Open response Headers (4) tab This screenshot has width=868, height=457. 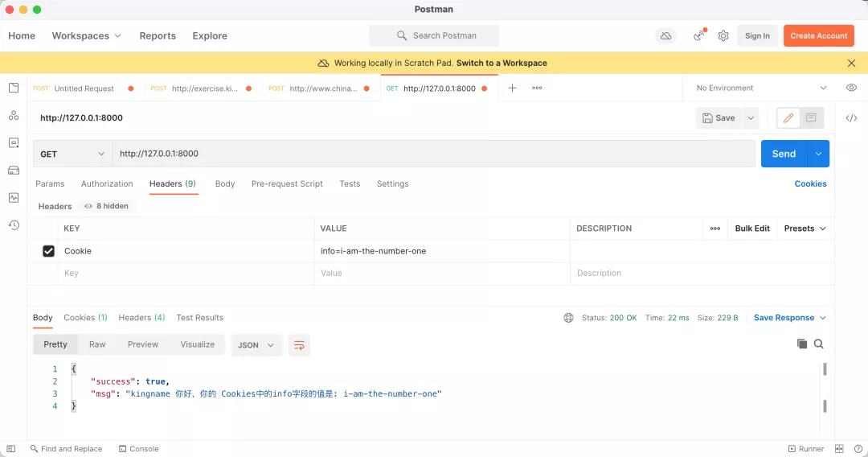tap(141, 318)
